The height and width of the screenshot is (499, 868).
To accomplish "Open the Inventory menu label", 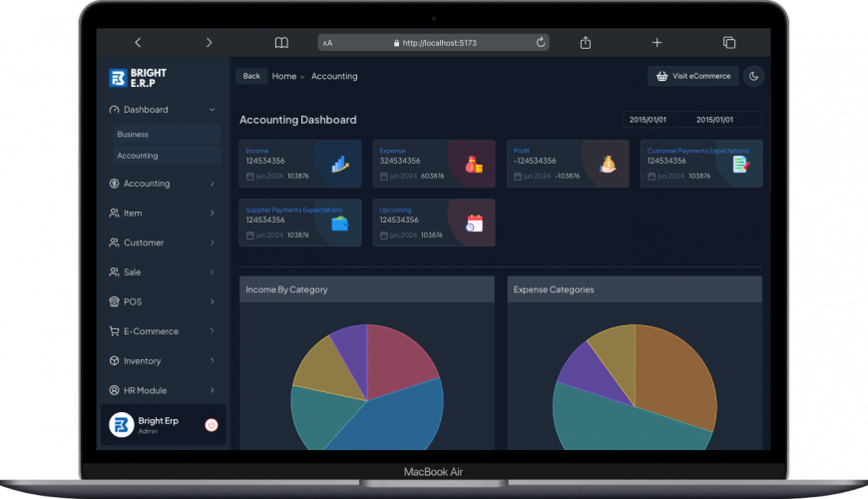I will 143,361.
